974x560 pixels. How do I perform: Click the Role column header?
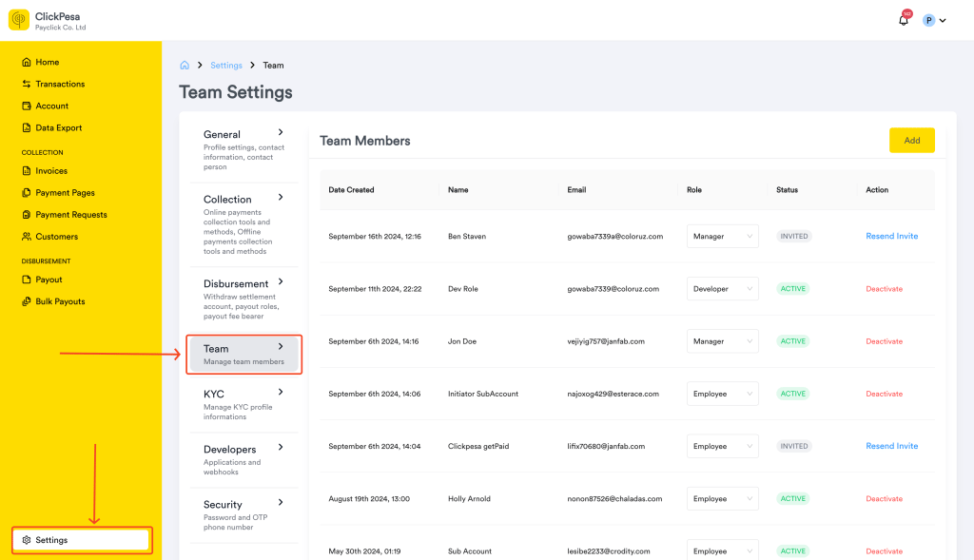(693, 190)
